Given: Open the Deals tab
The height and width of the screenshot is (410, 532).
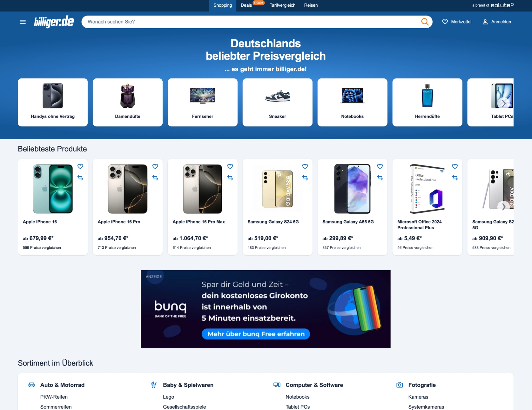Looking at the screenshot, I should click(x=246, y=5).
